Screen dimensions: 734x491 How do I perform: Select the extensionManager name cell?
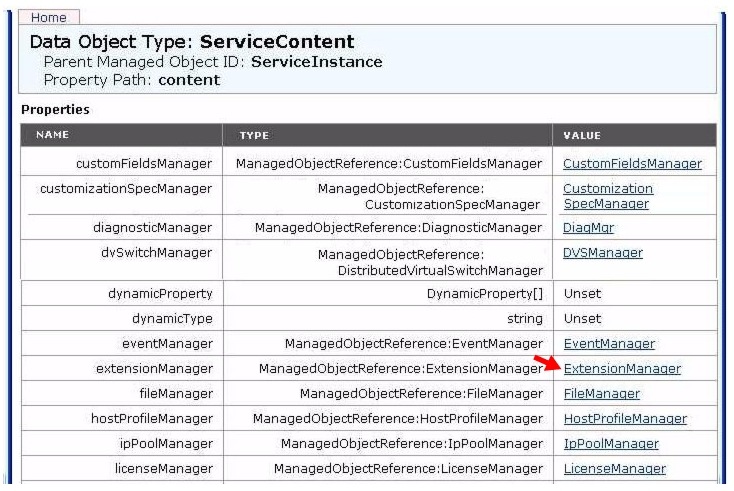point(123,368)
